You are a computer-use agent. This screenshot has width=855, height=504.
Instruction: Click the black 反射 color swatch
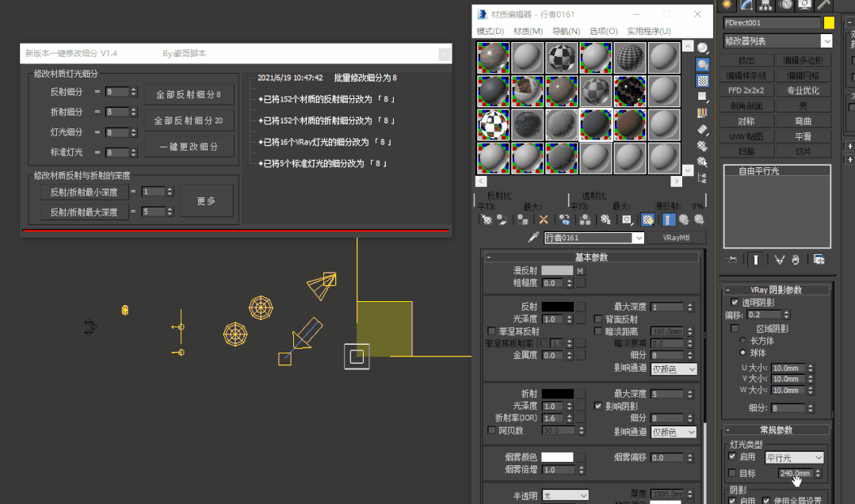(x=558, y=307)
